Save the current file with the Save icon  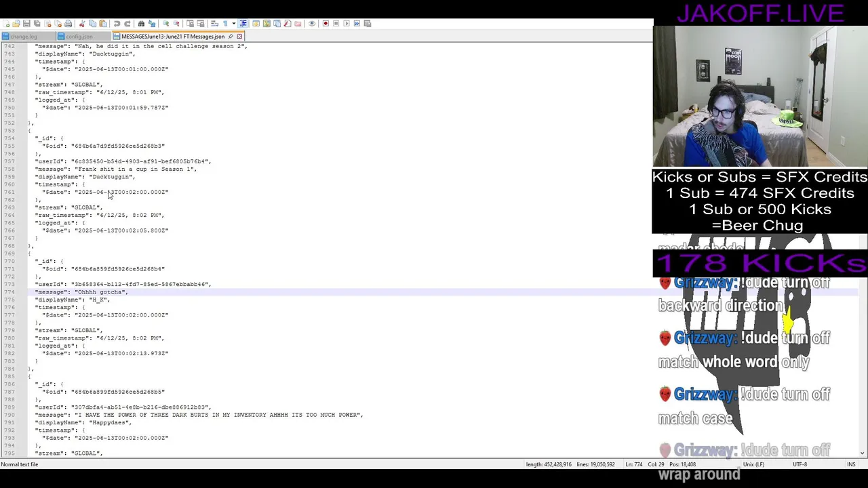(x=26, y=23)
